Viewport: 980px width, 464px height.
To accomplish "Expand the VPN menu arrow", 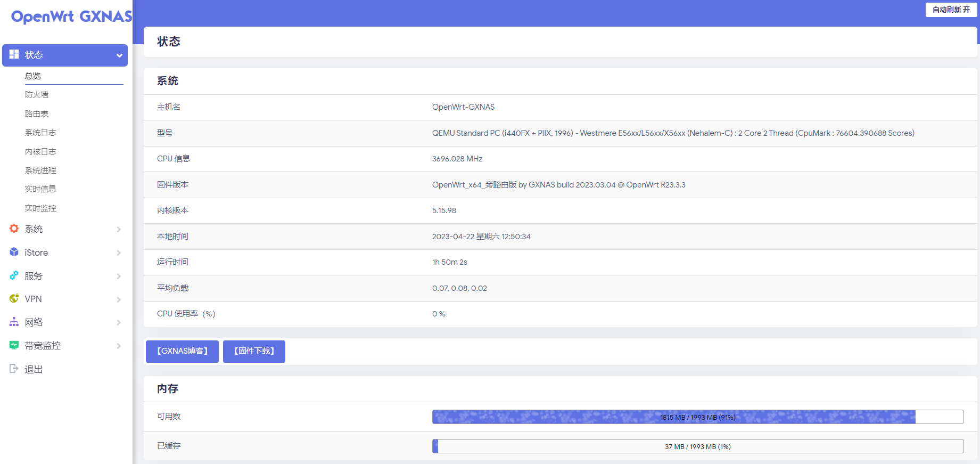I will (119, 299).
